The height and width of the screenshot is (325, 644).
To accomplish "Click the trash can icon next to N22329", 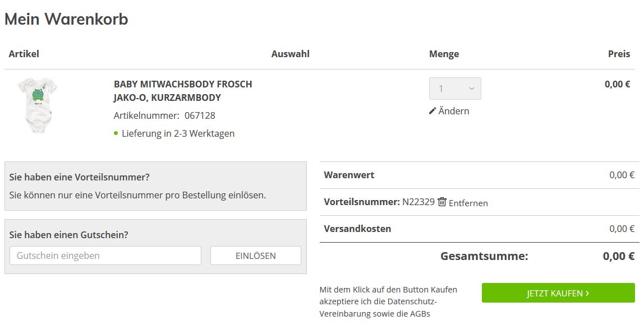I will click(x=442, y=202).
